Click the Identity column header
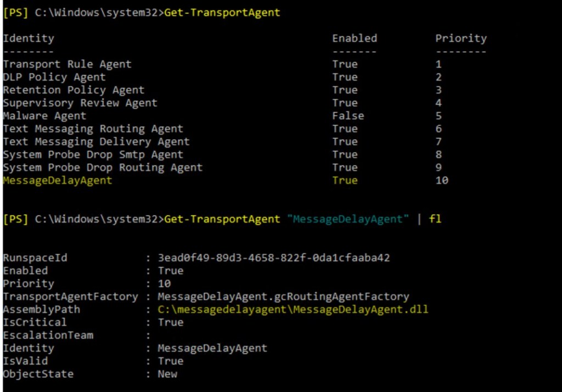 point(29,38)
